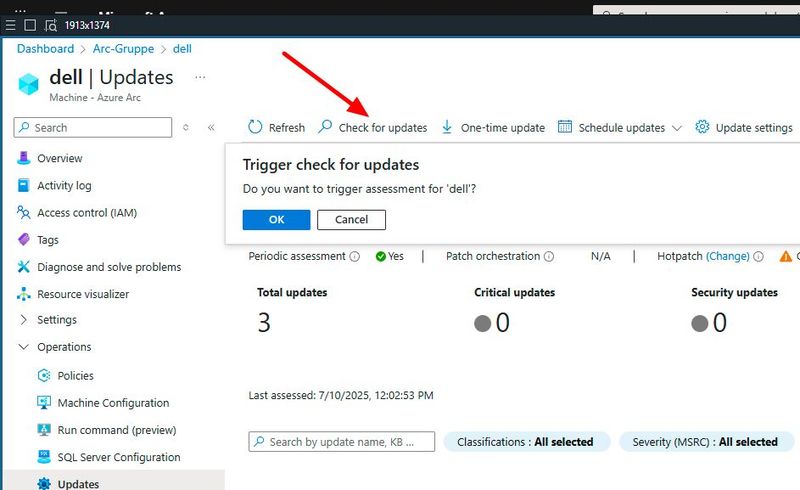
Task: Click Periodic assessment info icon
Action: [x=355, y=256]
